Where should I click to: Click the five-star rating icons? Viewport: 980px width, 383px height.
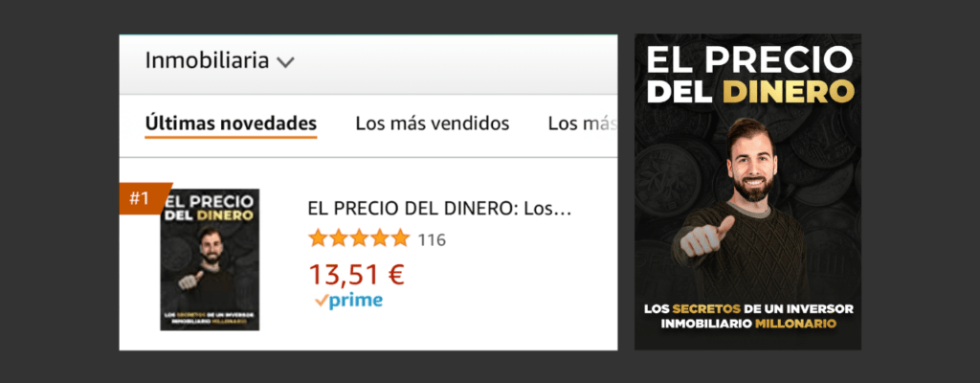[x=359, y=238]
